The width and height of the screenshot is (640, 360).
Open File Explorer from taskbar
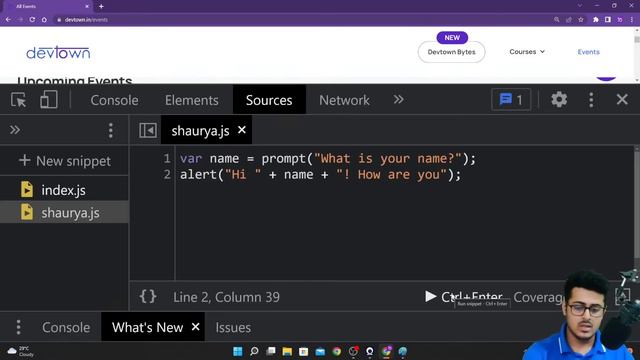pos(287,351)
